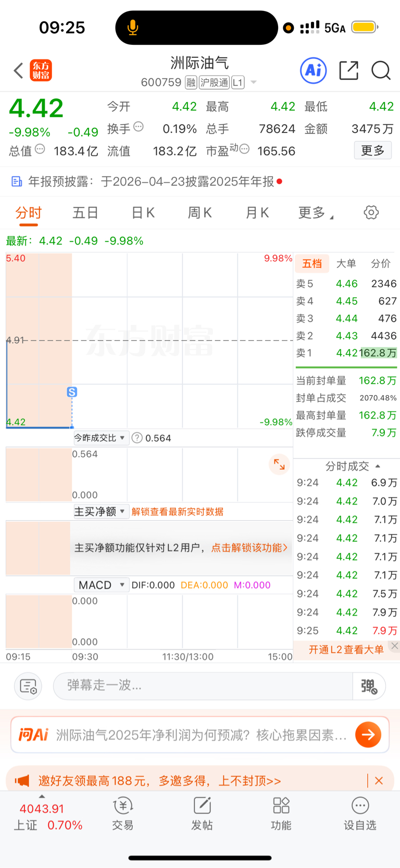Tap the 换手 info icon
The width and height of the screenshot is (400, 868).
pos(139,126)
